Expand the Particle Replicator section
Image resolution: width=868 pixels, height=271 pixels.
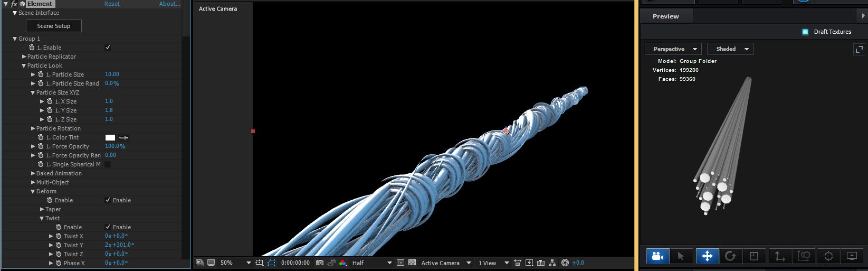click(24, 57)
